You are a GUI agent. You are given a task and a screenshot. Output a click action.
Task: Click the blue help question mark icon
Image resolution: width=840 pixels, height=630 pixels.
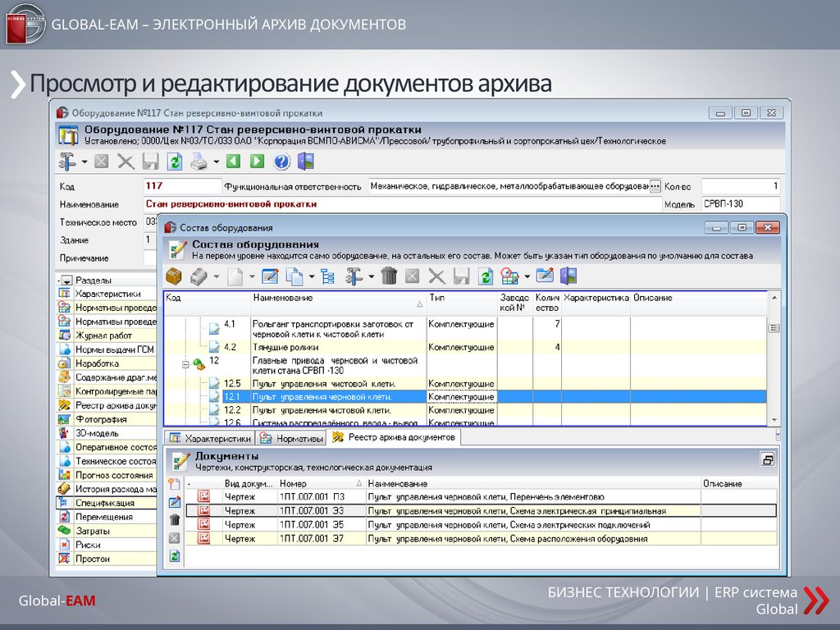point(281,162)
